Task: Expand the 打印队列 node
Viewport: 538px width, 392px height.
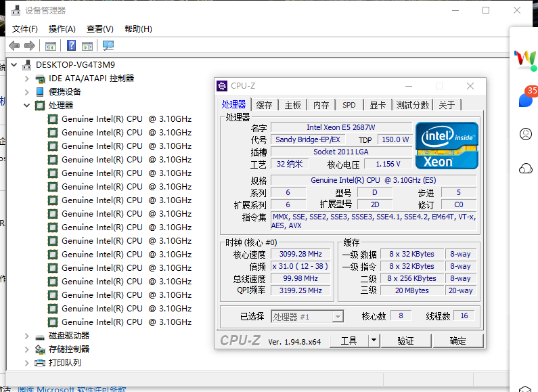Action: pyautogui.click(x=27, y=363)
